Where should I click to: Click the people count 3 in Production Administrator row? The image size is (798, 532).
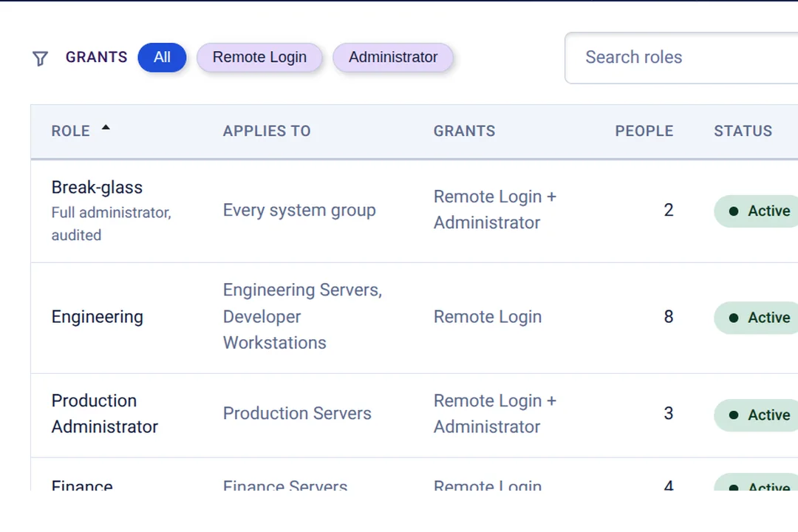tap(668, 413)
